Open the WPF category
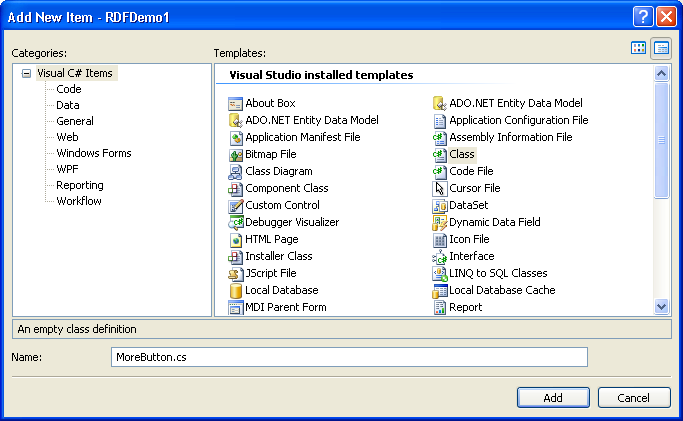 [x=67, y=169]
